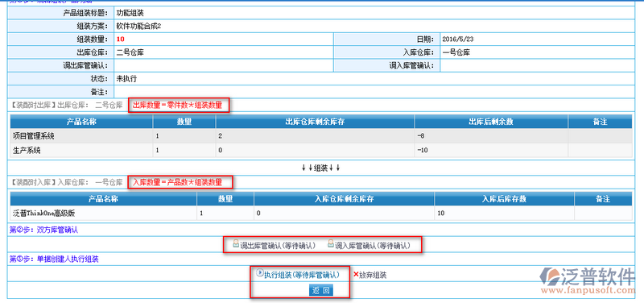Click the 放弃组装 link
The height and width of the screenshot is (303, 644).
click(x=373, y=275)
